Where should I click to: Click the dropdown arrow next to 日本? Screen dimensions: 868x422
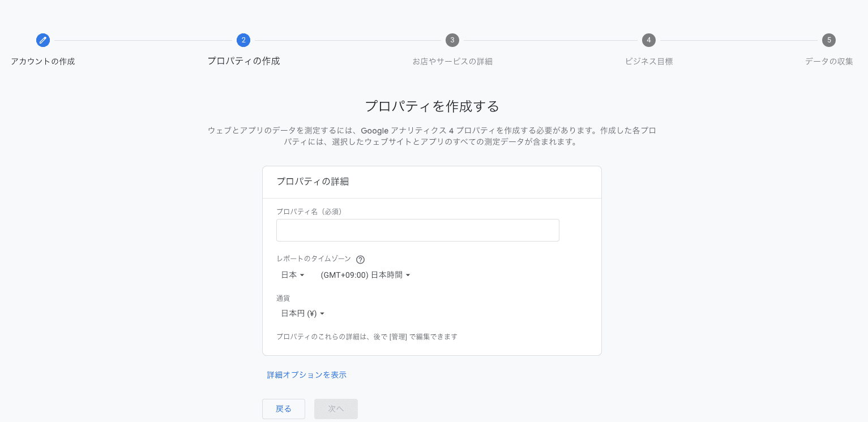(302, 275)
